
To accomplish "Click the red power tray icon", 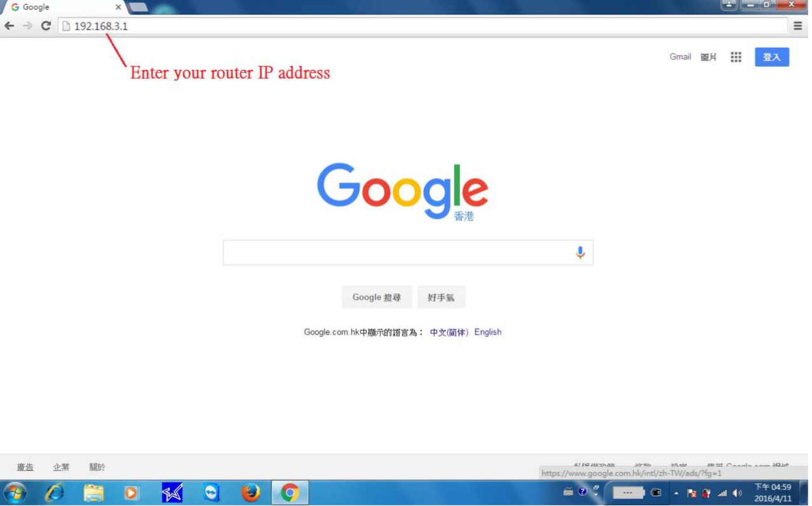I will click(707, 493).
